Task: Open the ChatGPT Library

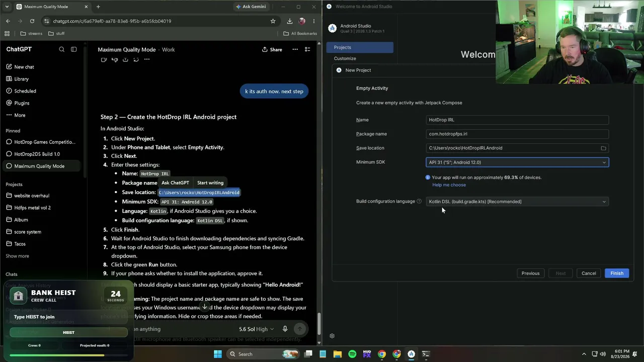Action: (22, 79)
